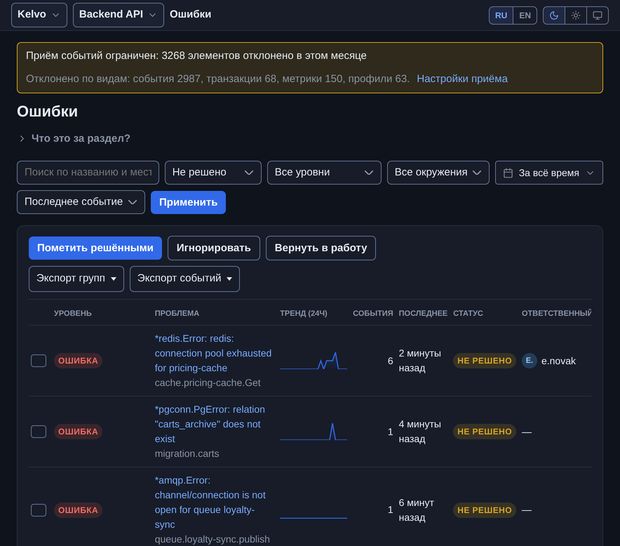This screenshot has width=620, height=546.
Task: Click trend sparkline for redis error
Action: coord(314,361)
